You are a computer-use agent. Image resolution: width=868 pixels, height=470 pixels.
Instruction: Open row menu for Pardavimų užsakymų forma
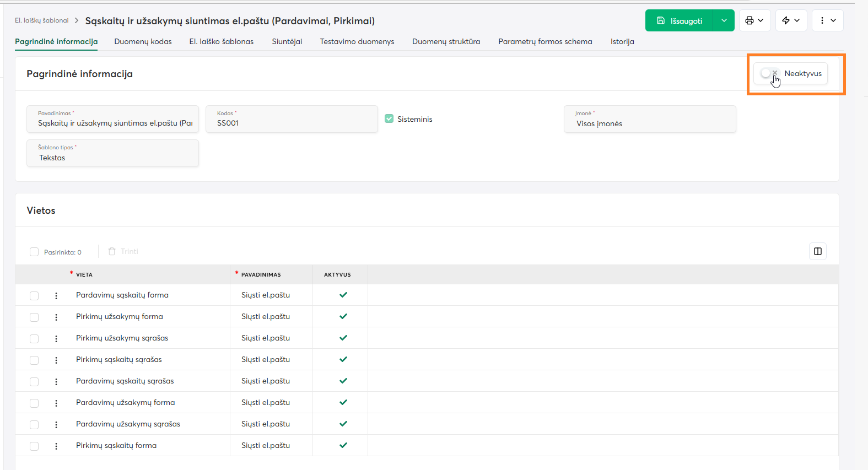[56, 403]
